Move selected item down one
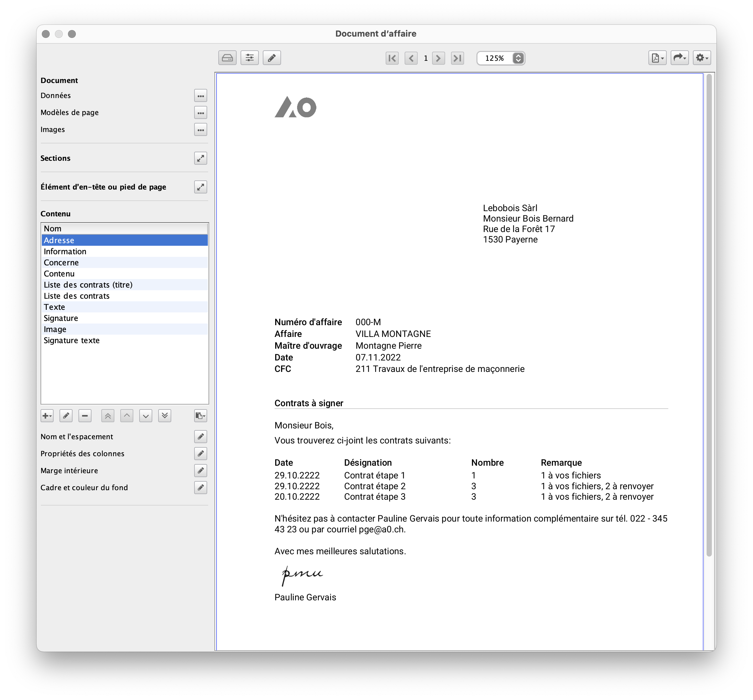Viewport: 753px width, 700px height. click(x=146, y=416)
